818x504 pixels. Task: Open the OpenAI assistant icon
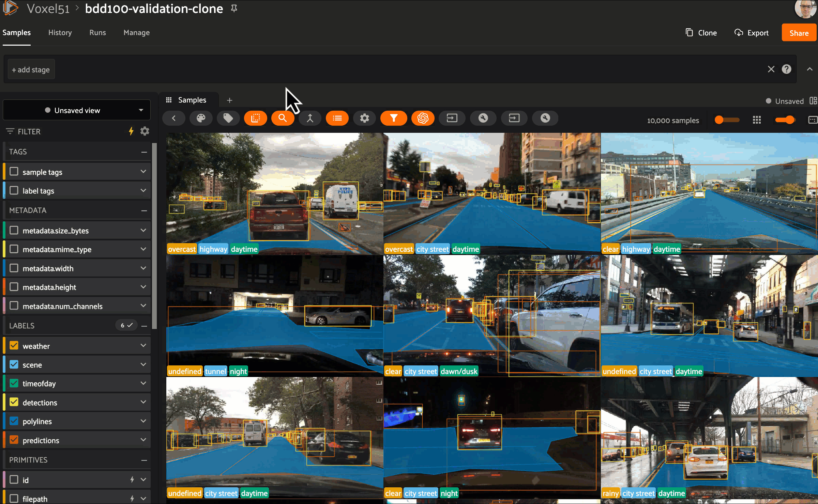click(x=423, y=118)
